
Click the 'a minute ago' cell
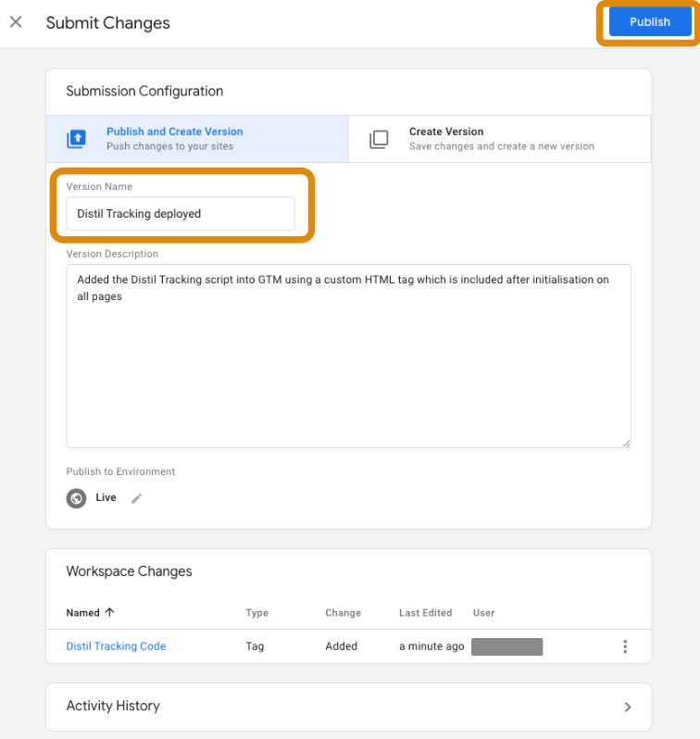click(x=431, y=646)
